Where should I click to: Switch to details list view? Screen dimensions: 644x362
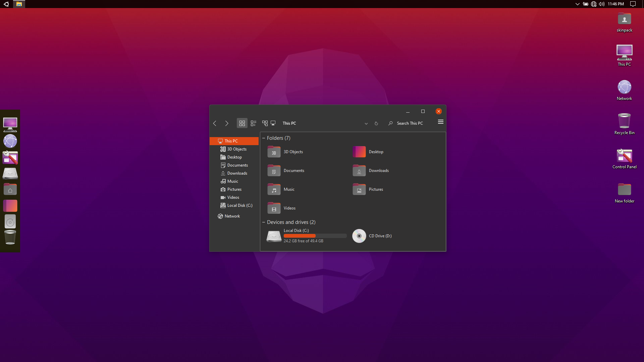click(254, 123)
